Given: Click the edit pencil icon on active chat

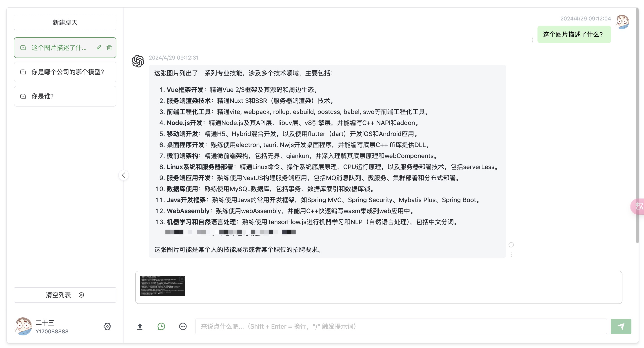Looking at the screenshot, I should click(x=99, y=47).
